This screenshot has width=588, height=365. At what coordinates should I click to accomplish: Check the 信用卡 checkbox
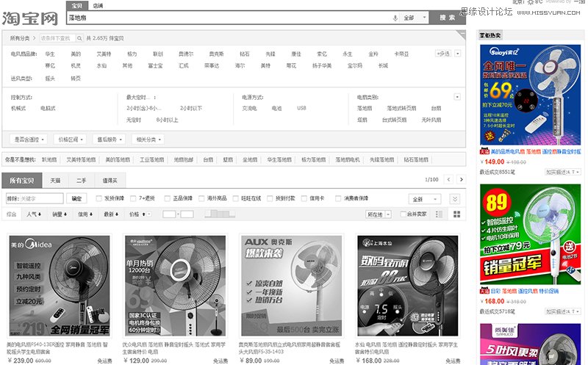pos(304,198)
